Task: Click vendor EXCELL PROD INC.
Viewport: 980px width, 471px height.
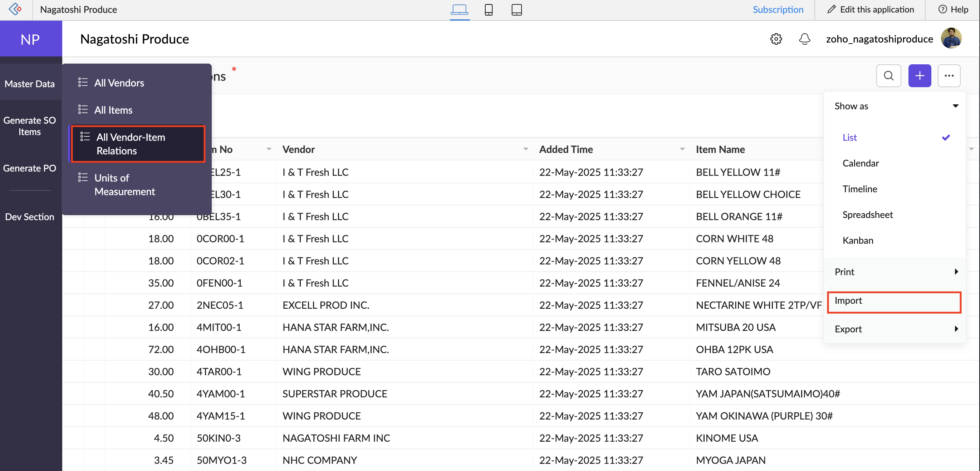Action: (x=325, y=305)
